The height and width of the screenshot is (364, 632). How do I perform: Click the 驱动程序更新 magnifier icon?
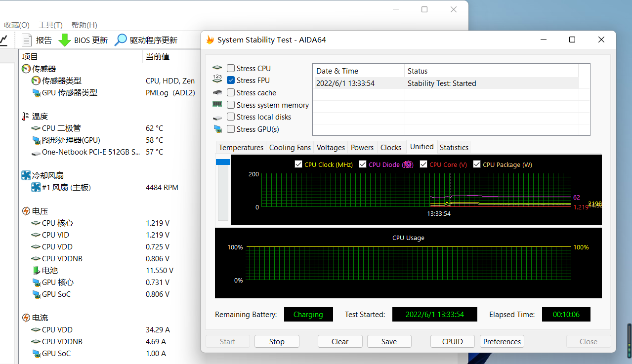[x=121, y=40]
